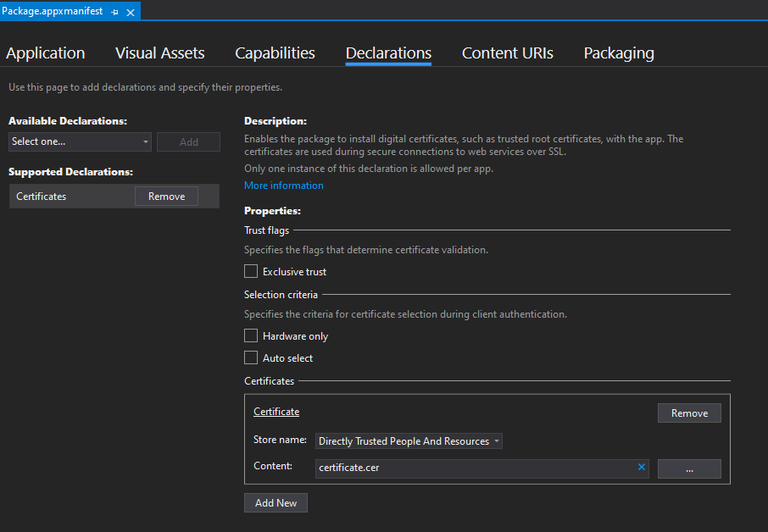Remove the certificate entry in Certificates section
Viewport: 768px width, 532px height.
pos(689,413)
